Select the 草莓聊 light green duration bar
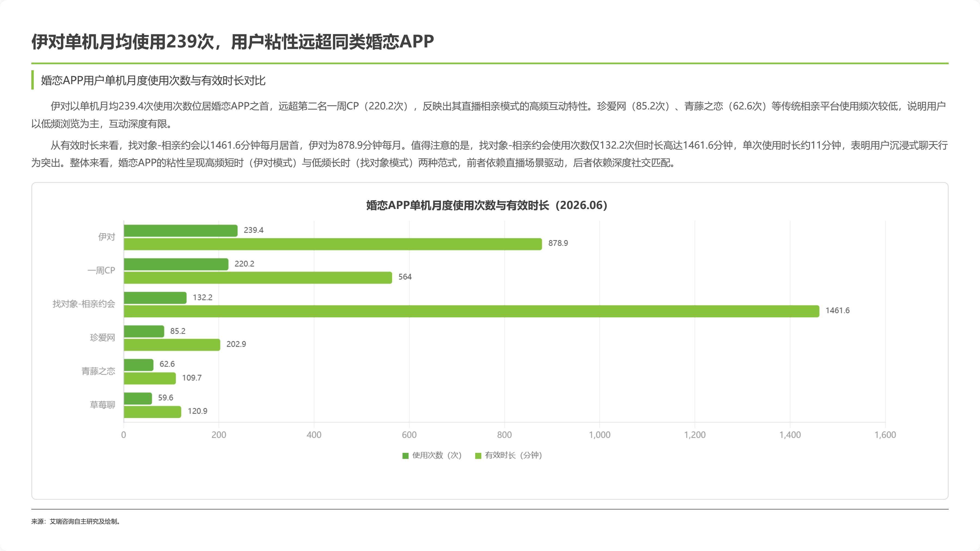This screenshot has width=980, height=551. 152,412
